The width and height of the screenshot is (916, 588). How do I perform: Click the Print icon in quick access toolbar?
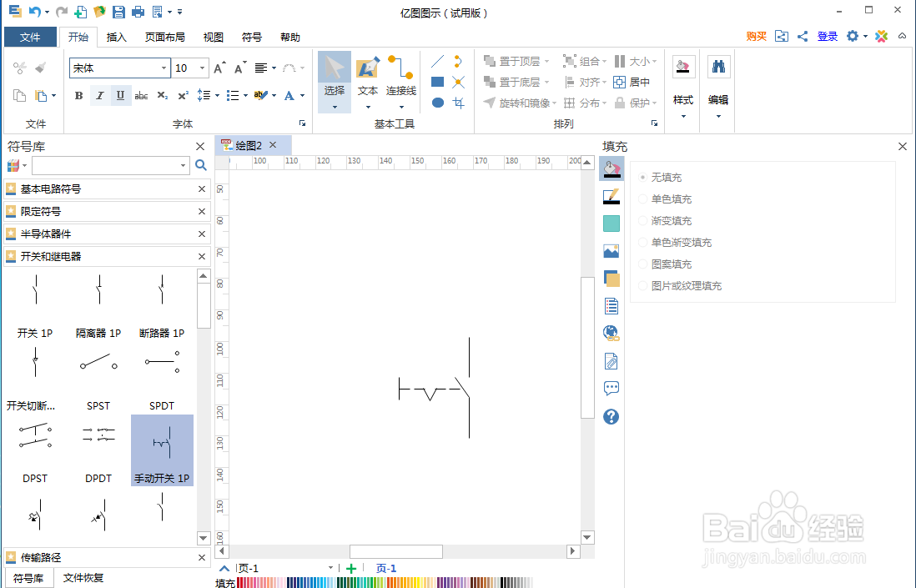(138, 11)
